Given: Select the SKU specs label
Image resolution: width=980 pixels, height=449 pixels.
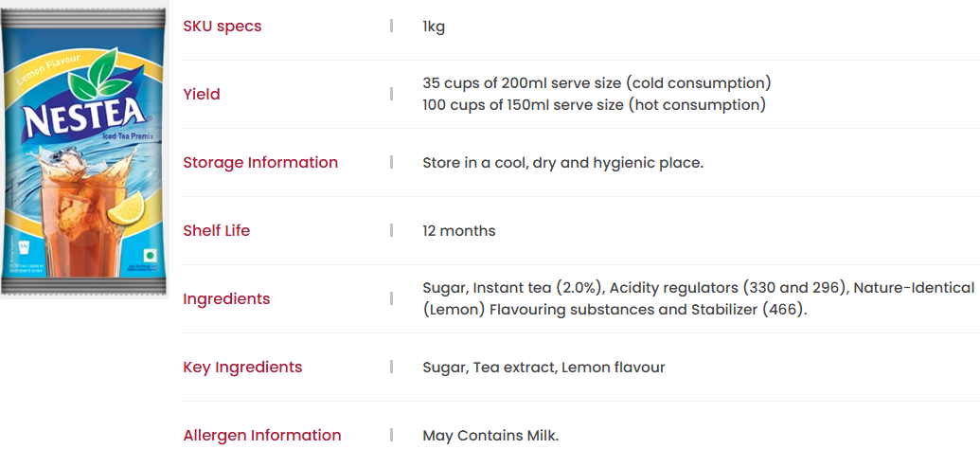Looking at the screenshot, I should 222,27.
